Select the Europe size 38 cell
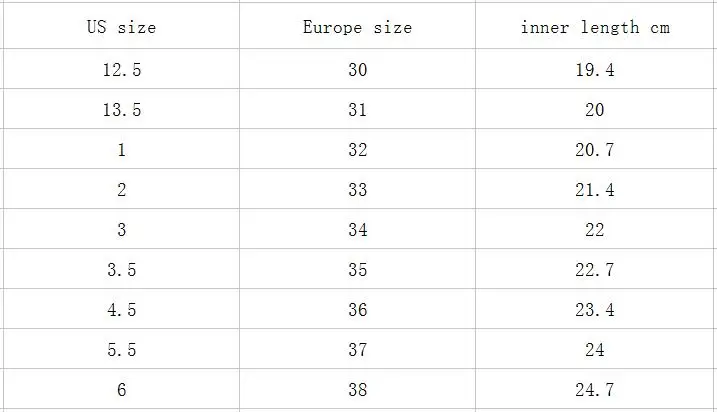Image resolution: width=717 pixels, height=412 pixels. tap(357, 389)
